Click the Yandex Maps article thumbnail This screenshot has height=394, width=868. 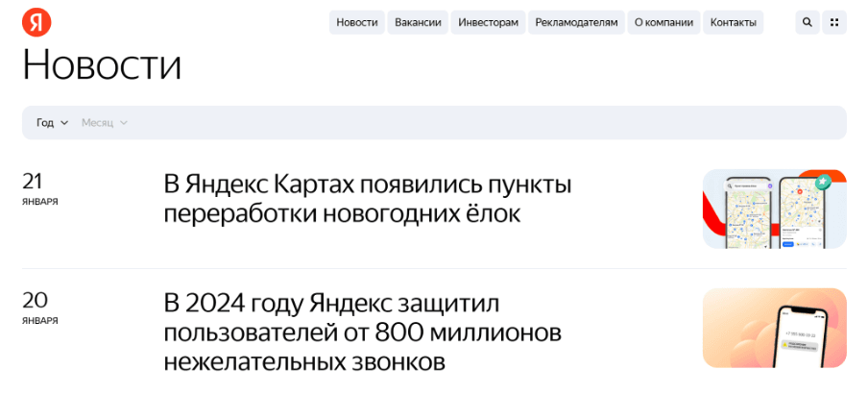(x=774, y=209)
